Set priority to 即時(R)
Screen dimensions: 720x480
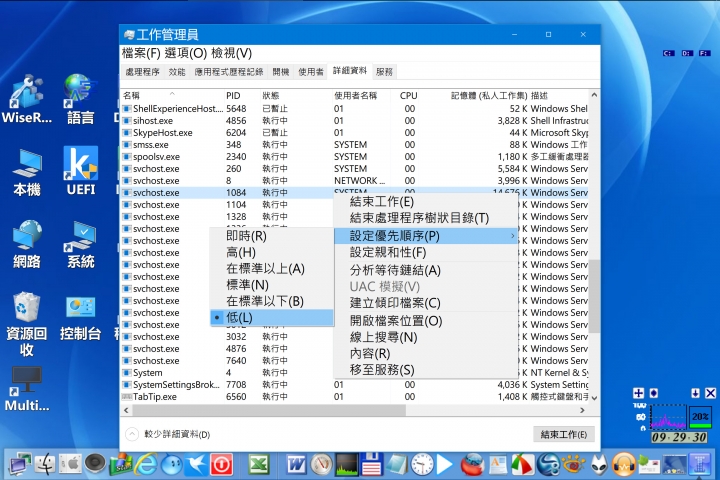[x=272, y=236]
